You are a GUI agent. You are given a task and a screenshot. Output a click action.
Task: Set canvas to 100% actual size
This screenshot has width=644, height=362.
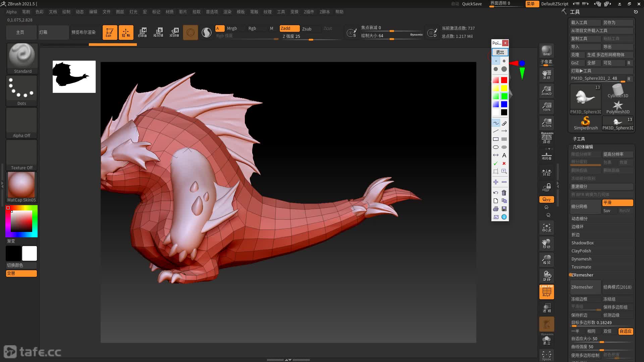(546, 107)
